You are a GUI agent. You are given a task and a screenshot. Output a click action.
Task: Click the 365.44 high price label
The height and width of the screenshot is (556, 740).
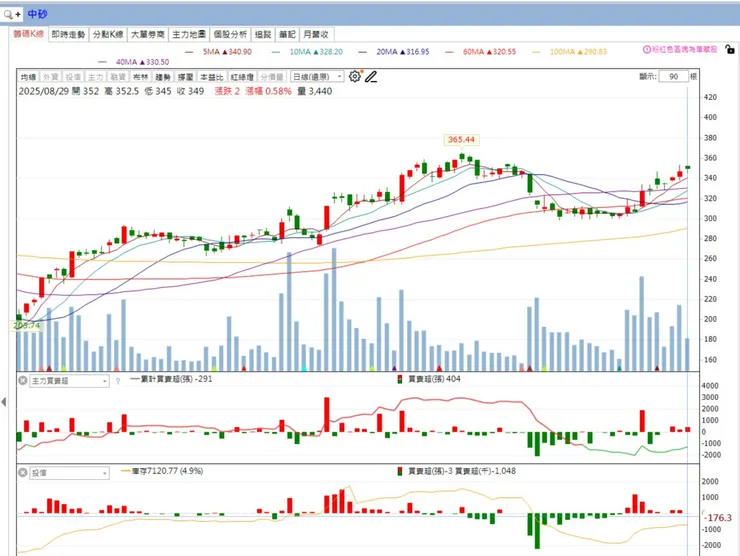click(x=461, y=140)
